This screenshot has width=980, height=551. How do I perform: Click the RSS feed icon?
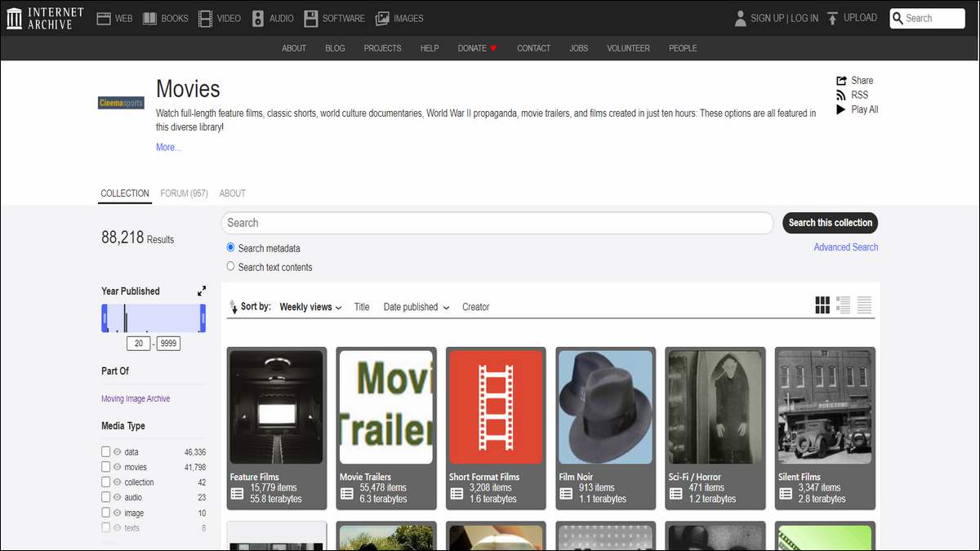(841, 95)
